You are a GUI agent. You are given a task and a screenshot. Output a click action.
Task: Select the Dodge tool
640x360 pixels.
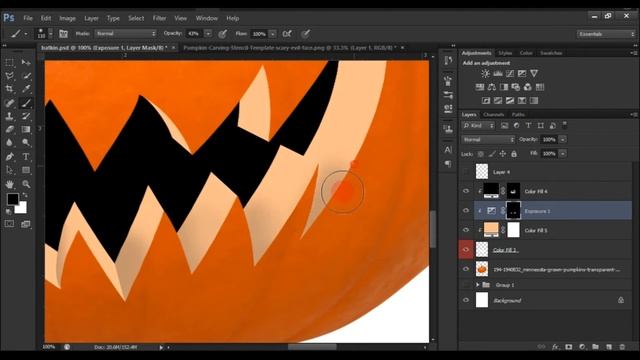[26, 143]
